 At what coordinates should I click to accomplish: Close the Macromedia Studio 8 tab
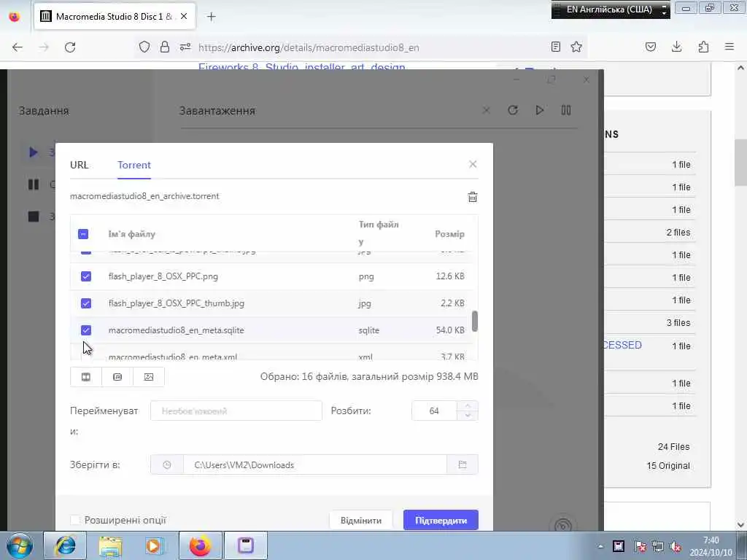coord(183,16)
